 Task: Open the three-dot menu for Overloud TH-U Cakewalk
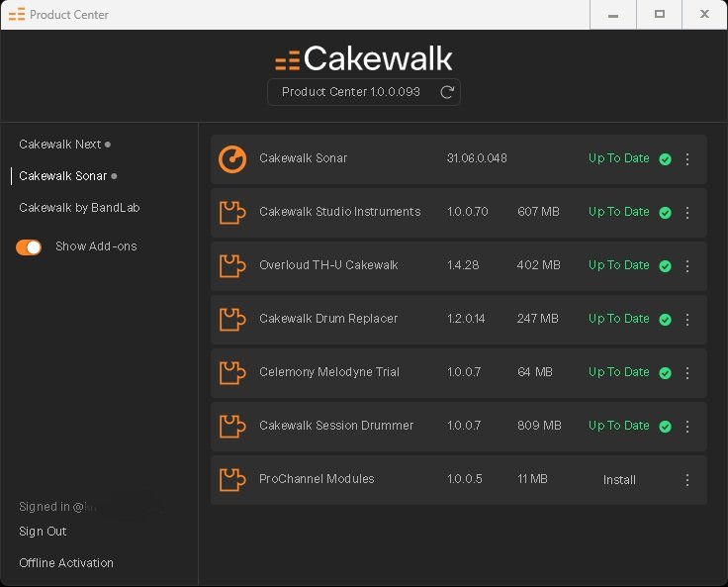click(x=687, y=266)
